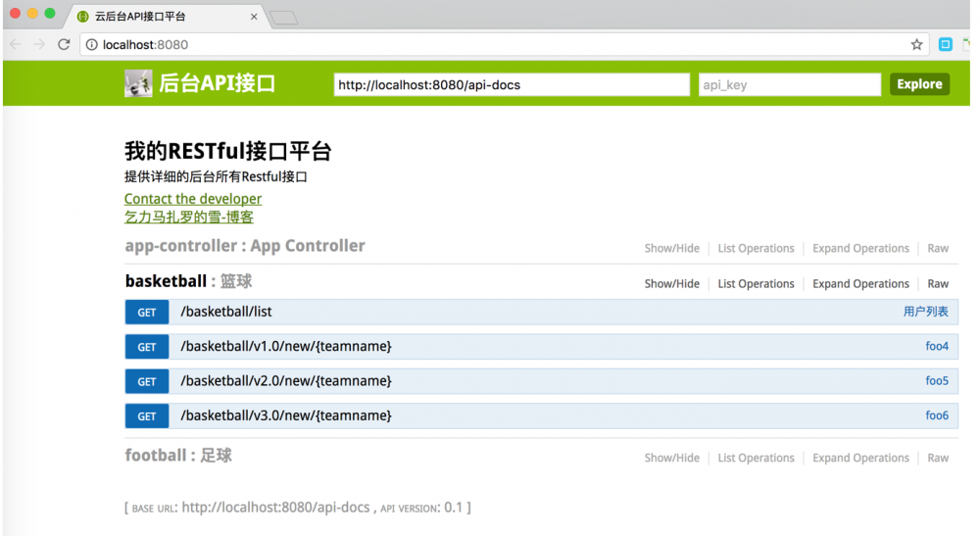This screenshot has width=980, height=536.
Task: Focus the api_key input field
Action: tap(789, 85)
